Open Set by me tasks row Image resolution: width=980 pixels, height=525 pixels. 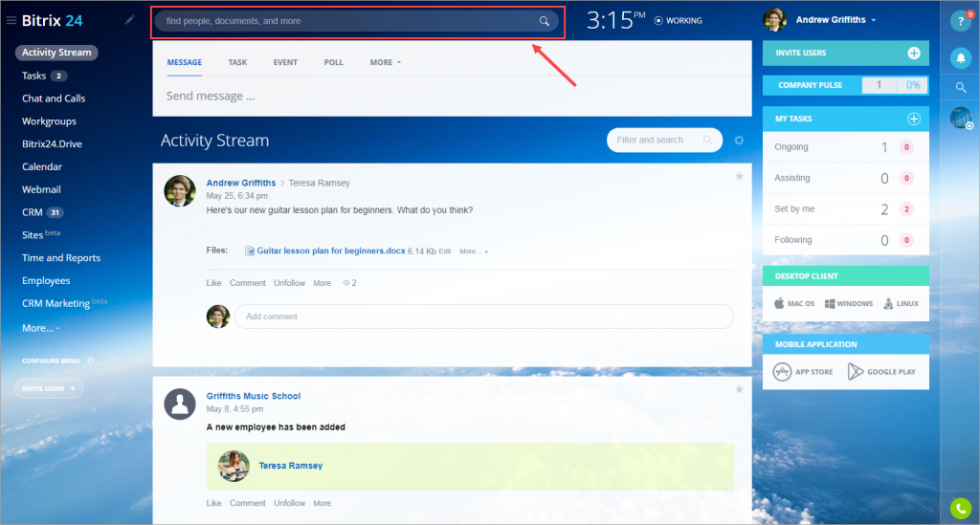(846, 209)
